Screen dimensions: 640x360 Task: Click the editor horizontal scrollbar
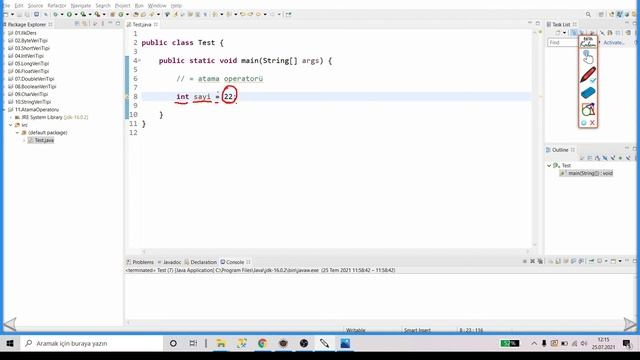pyautogui.click(x=336, y=251)
